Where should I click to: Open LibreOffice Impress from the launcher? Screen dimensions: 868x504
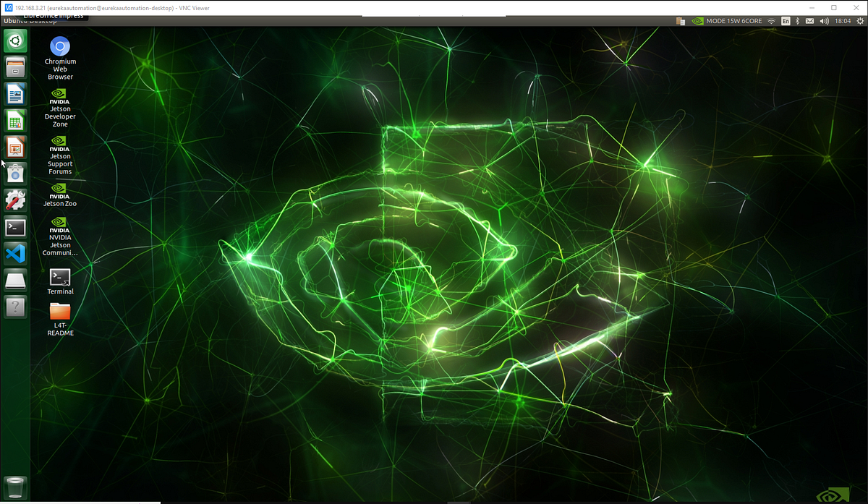(15, 147)
